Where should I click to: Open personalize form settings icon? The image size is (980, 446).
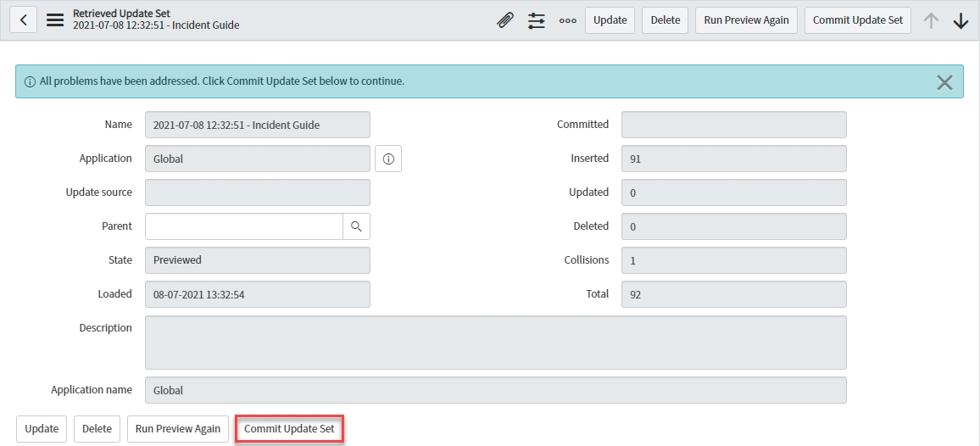537,20
